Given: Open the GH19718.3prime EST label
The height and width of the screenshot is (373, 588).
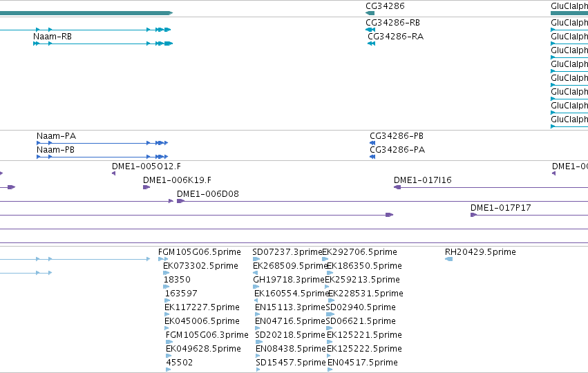Looking at the screenshot, I should pos(289,280).
